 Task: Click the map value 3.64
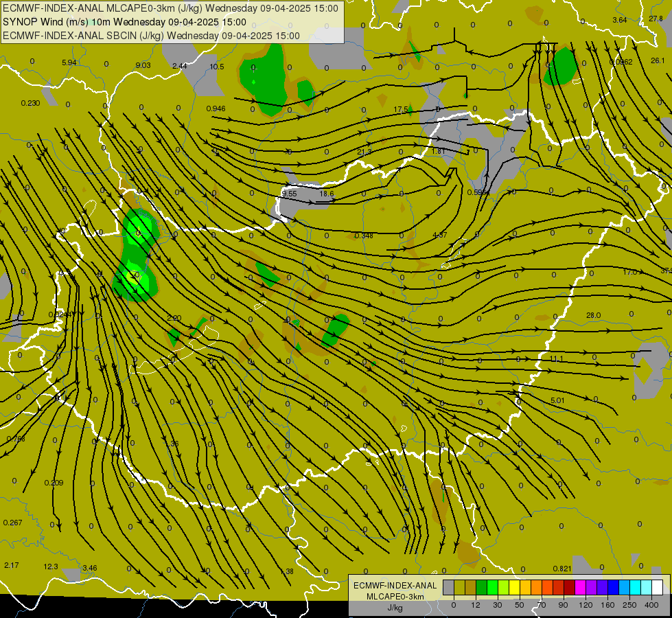(620, 20)
